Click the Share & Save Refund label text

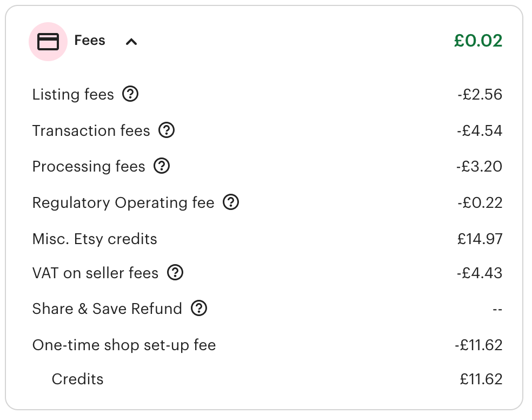click(107, 309)
